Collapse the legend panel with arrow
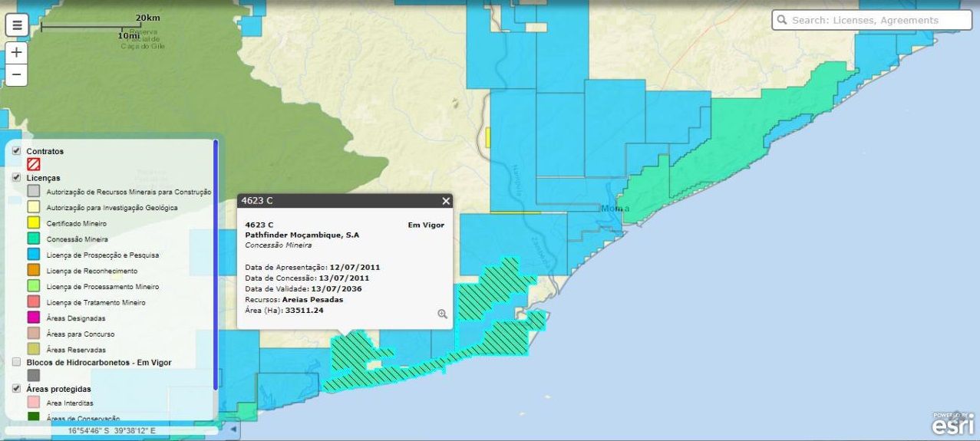 coord(233,429)
